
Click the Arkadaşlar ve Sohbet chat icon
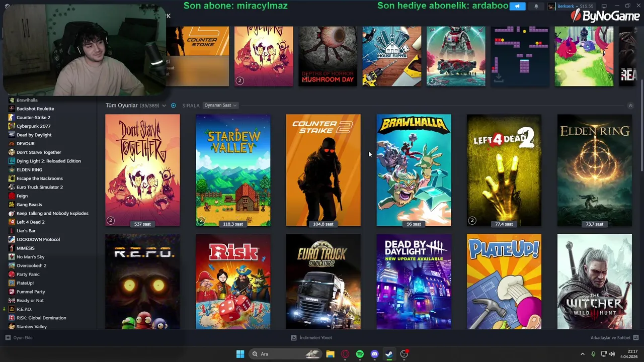(636, 338)
